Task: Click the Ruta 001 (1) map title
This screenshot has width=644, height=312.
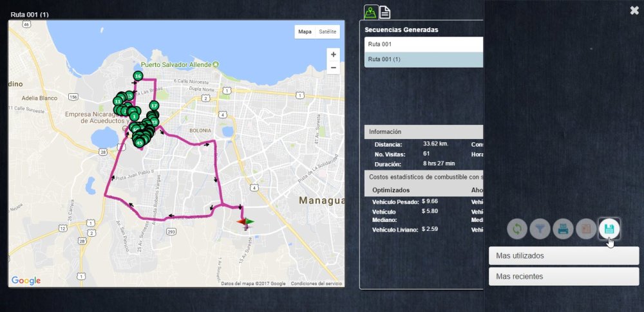Action: point(30,14)
